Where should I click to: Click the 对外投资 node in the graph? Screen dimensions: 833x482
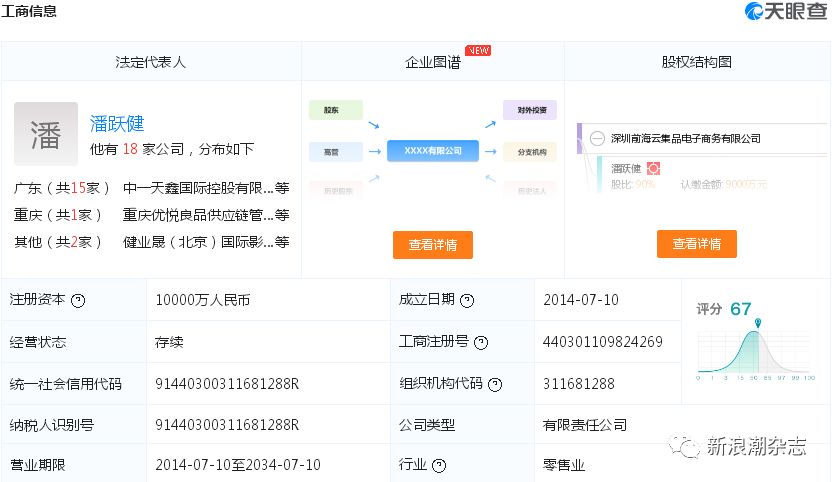[x=530, y=110]
